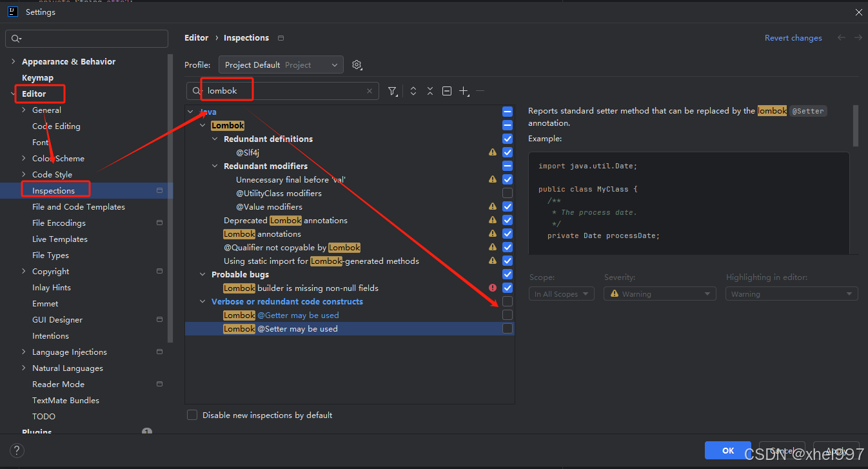The image size is (868, 469).
Task: Open the Profile dropdown
Action: pos(281,65)
